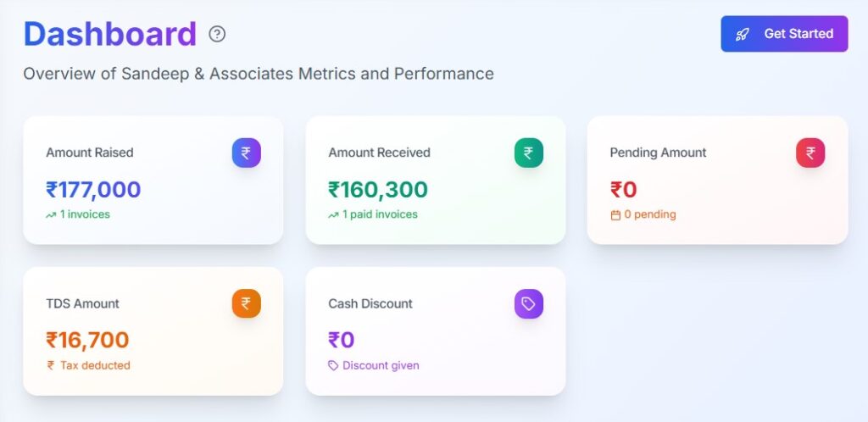Image resolution: width=868 pixels, height=422 pixels.
Task: Select the ₹177,000 amount raised value
Action: (93, 190)
